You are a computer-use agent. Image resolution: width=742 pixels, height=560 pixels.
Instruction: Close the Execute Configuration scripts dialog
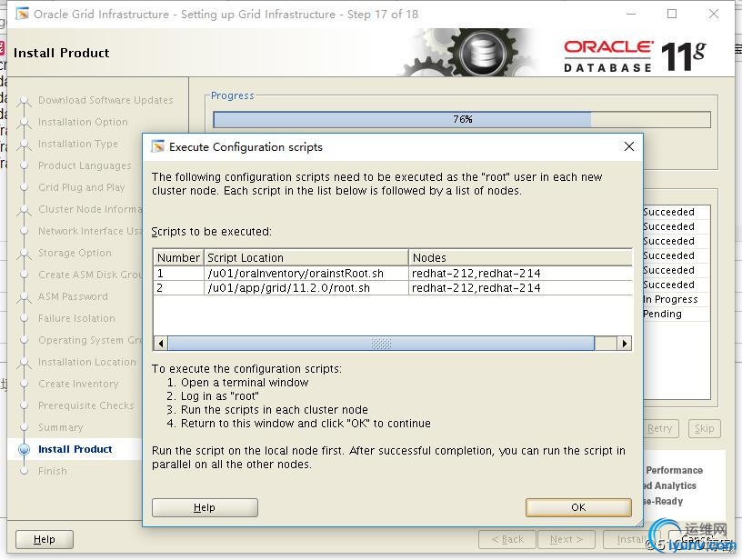coord(629,146)
